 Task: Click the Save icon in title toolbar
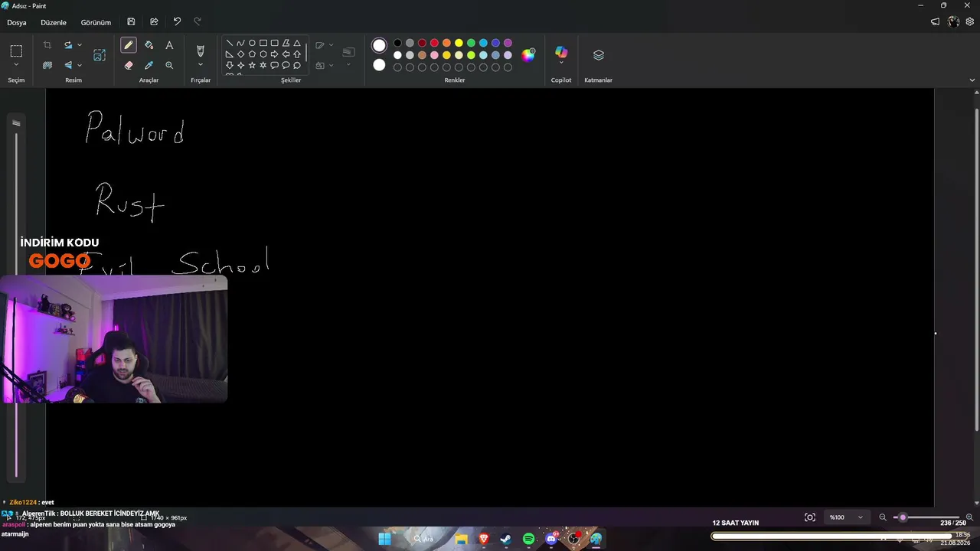(x=131, y=22)
